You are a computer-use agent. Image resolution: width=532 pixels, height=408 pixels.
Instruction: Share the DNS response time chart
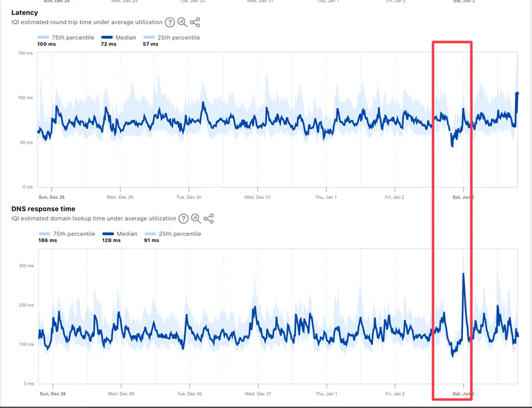[x=208, y=219]
